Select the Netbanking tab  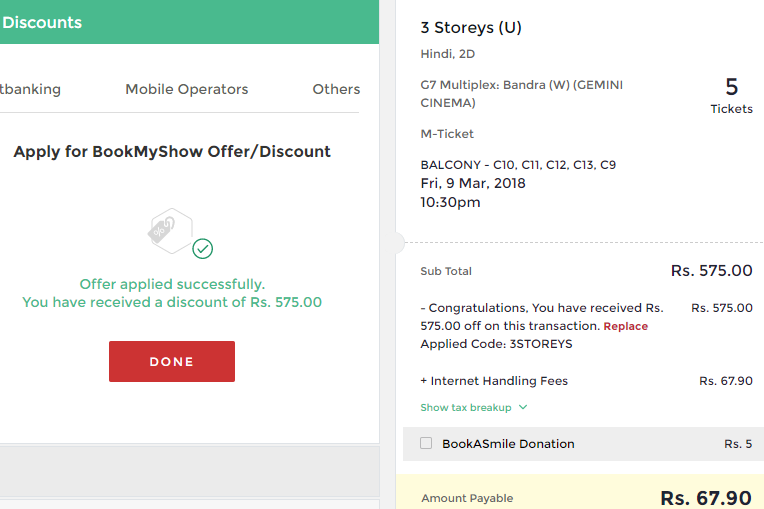click(x=30, y=89)
